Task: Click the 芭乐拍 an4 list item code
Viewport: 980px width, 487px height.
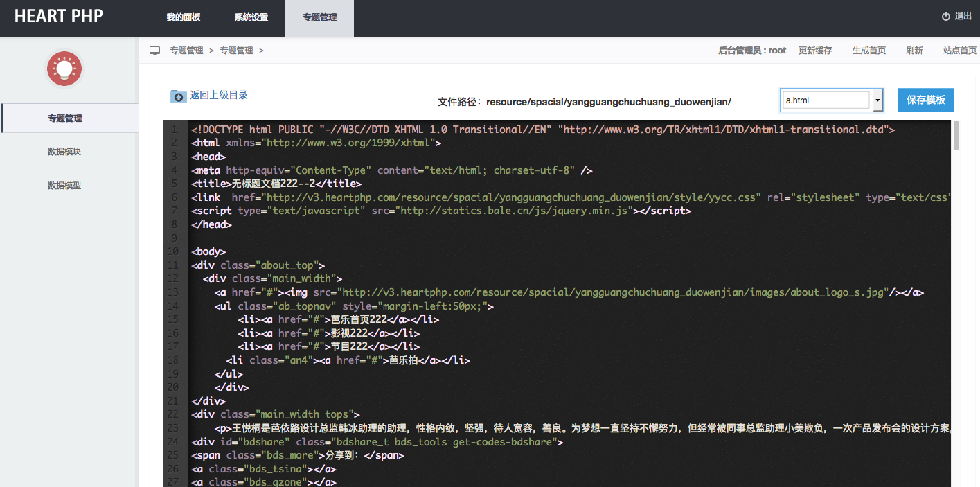Action: 348,360
